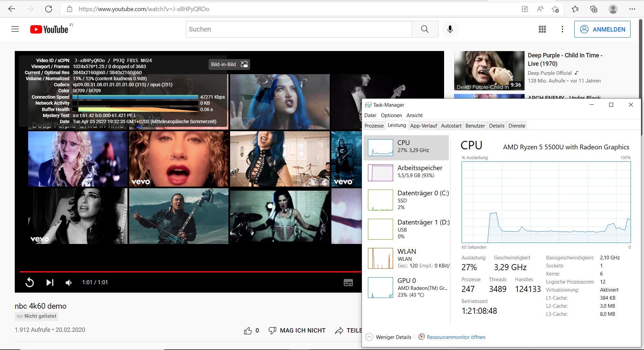Mute the video volume speaker icon
This screenshot has width=644, height=350.
(x=69, y=283)
